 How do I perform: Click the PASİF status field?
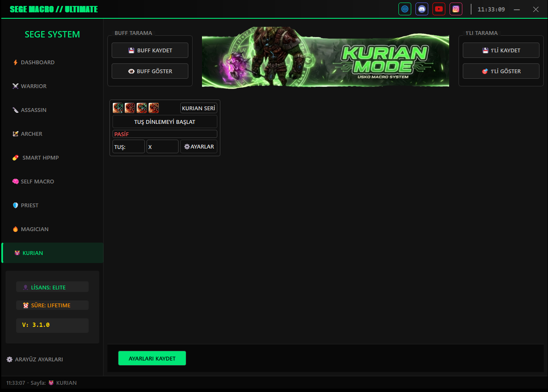point(164,134)
